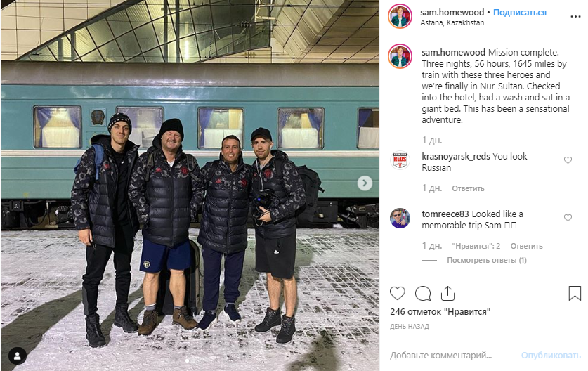This screenshot has width=588, height=371.
Task: Submit comment with Опубликовать button
Action: (551, 356)
